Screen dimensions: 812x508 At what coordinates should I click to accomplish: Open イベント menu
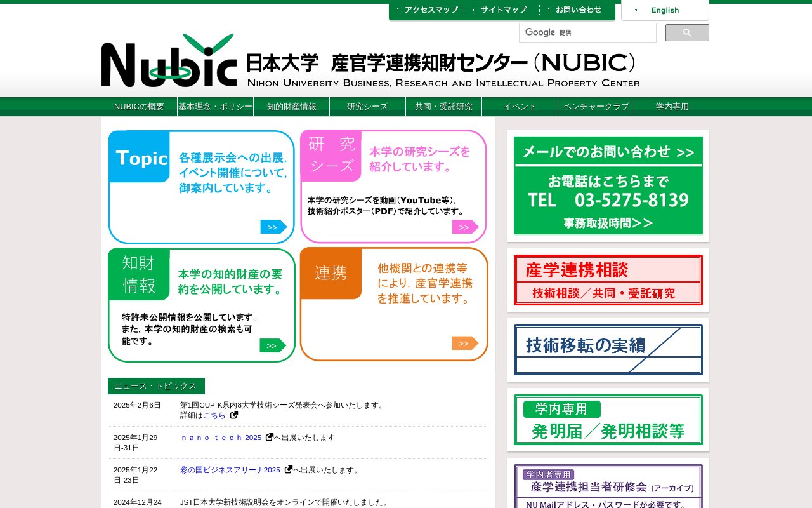(x=520, y=107)
